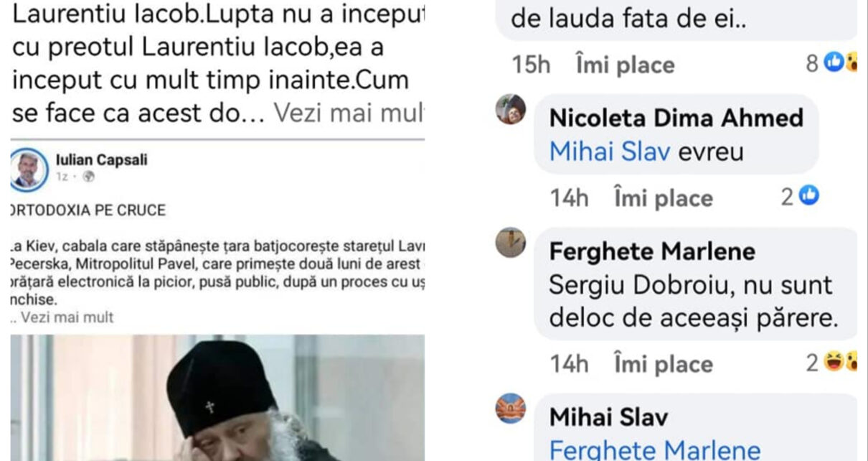868x461 pixels.
Task: Like Ferghete Marlene's comment
Action: tap(664, 364)
